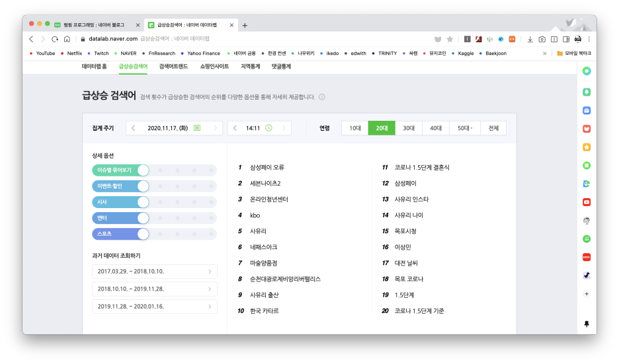Image resolution: width=619 pixels, height=364 pixels.
Task: Open the red Flash extension icon
Action: [x=478, y=39]
